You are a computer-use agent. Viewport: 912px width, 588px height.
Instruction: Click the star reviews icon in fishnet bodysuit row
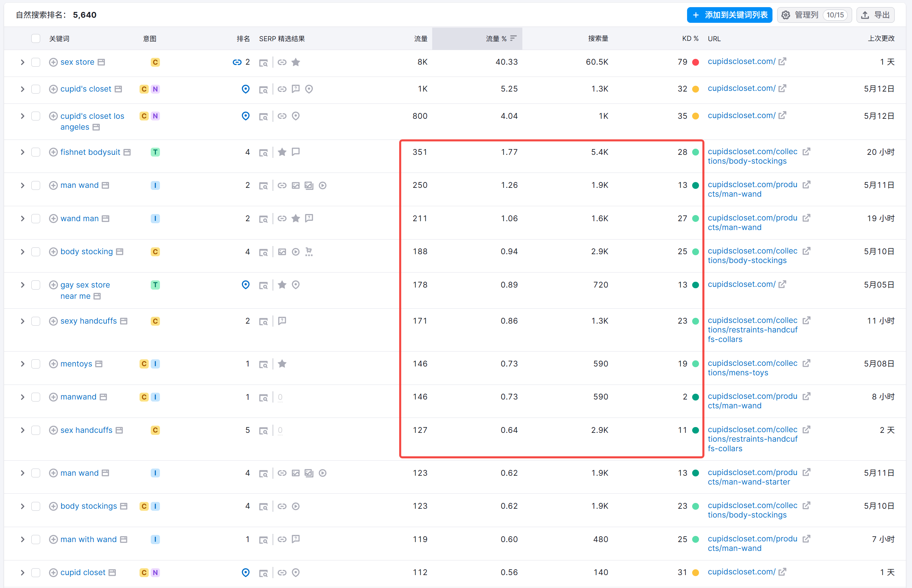pyautogui.click(x=282, y=152)
